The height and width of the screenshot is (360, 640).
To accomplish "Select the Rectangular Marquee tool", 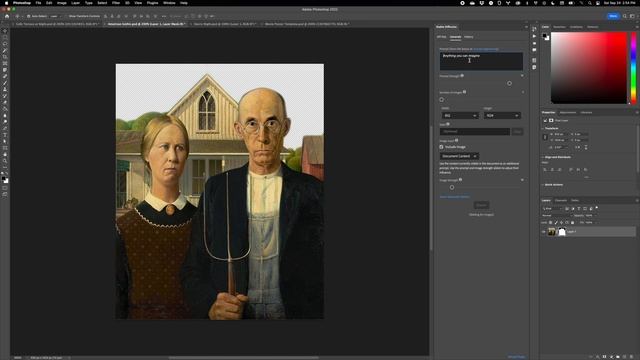I will click(5, 37).
